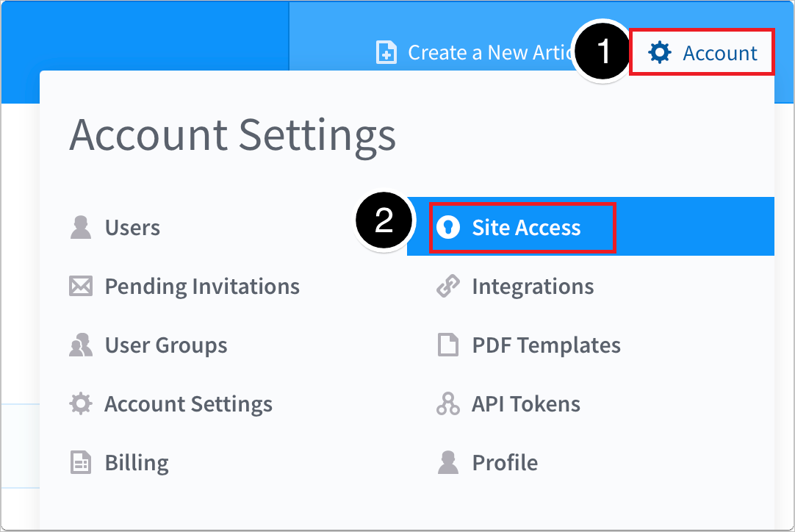The width and height of the screenshot is (795, 532).
Task: Click the API Tokens nodes icon
Action: (448, 403)
